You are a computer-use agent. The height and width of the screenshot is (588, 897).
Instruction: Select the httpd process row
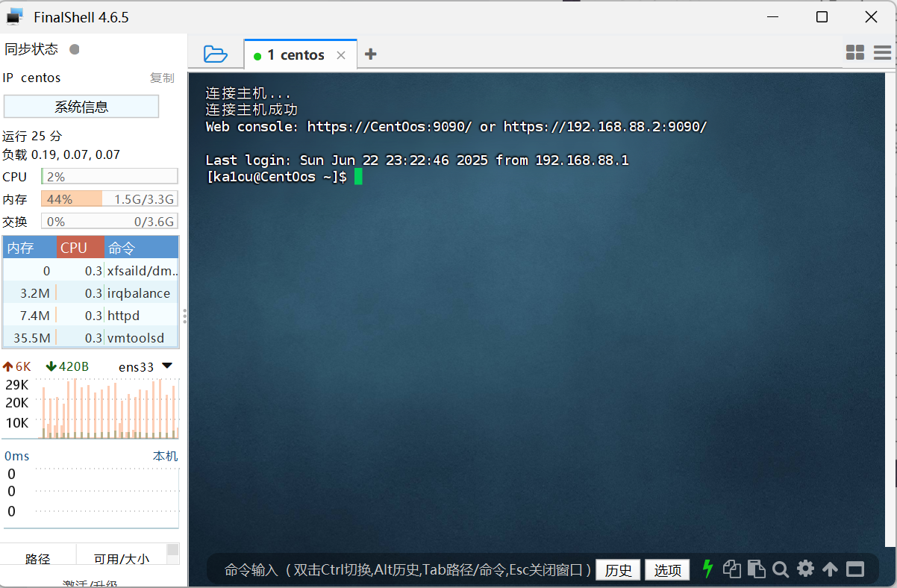tap(91, 316)
